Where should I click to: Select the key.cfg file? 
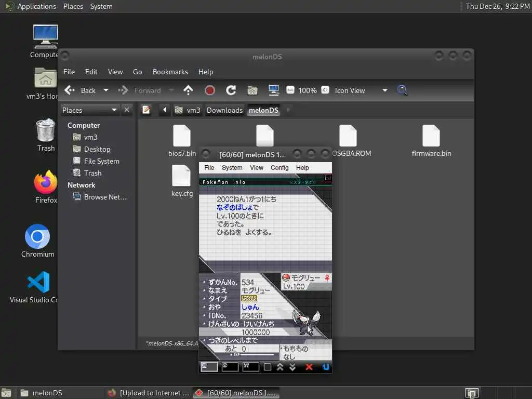[182, 181]
